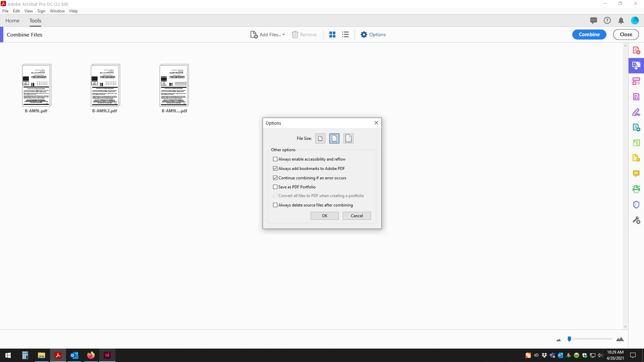Open the Add Files dropdown menu
This screenshot has height=362, width=644.
(283, 35)
